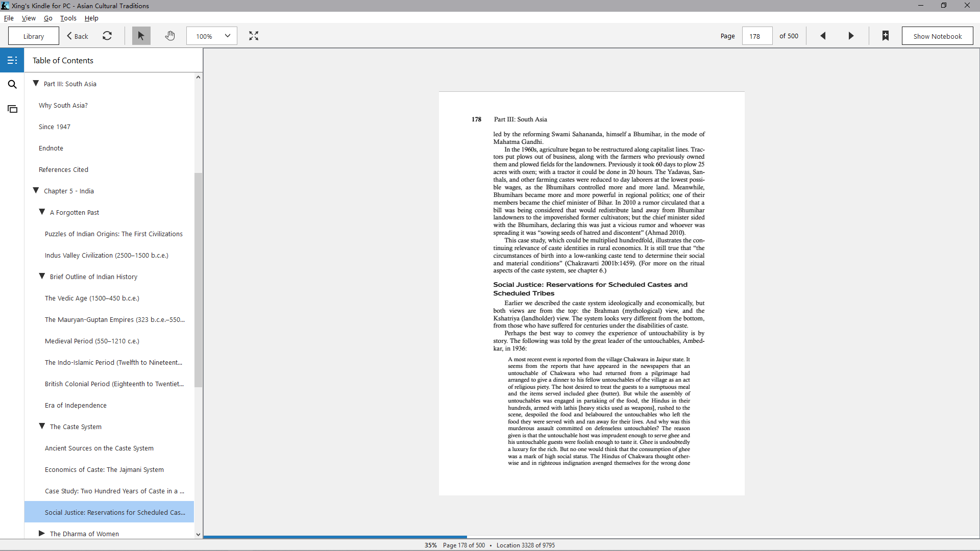Open the Go menu
Viewport: 980px width, 551px height.
click(x=48, y=18)
